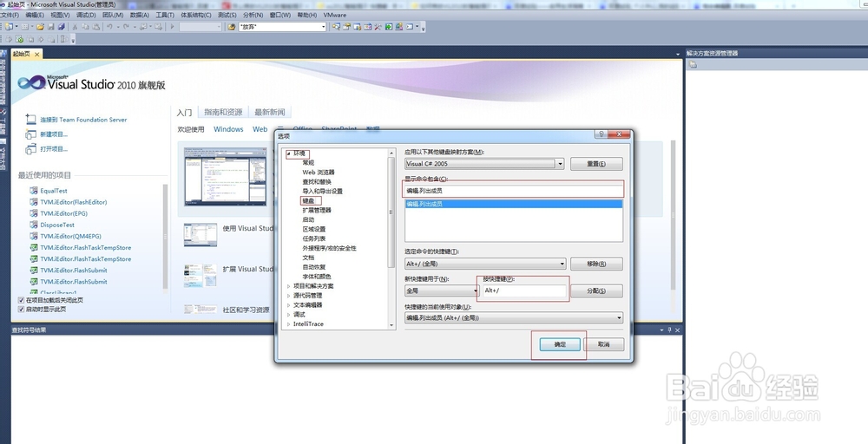Click the Copy toolbar icon
868x444 pixels.
coord(85,27)
